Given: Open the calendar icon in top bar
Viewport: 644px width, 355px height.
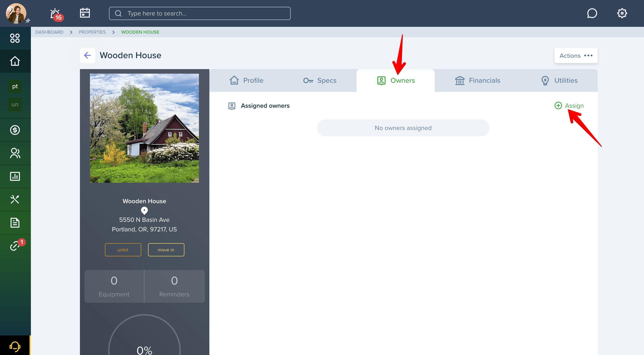Looking at the screenshot, I should pos(85,13).
